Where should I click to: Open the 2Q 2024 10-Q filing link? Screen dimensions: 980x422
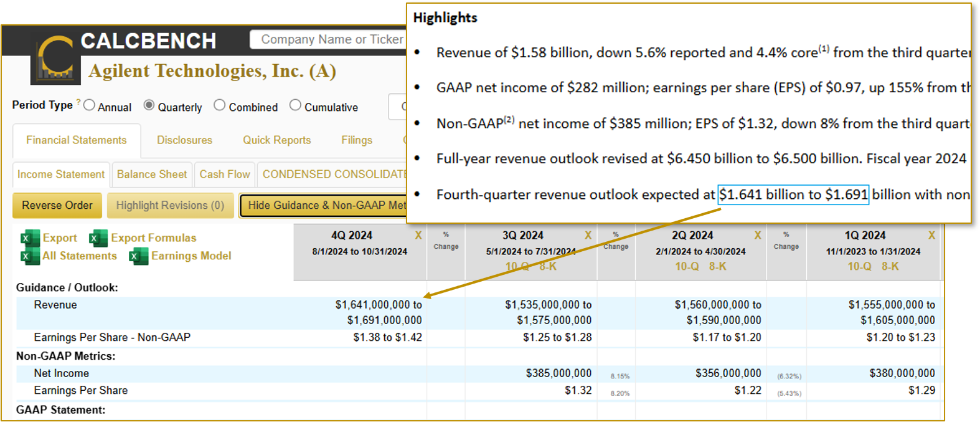click(687, 267)
